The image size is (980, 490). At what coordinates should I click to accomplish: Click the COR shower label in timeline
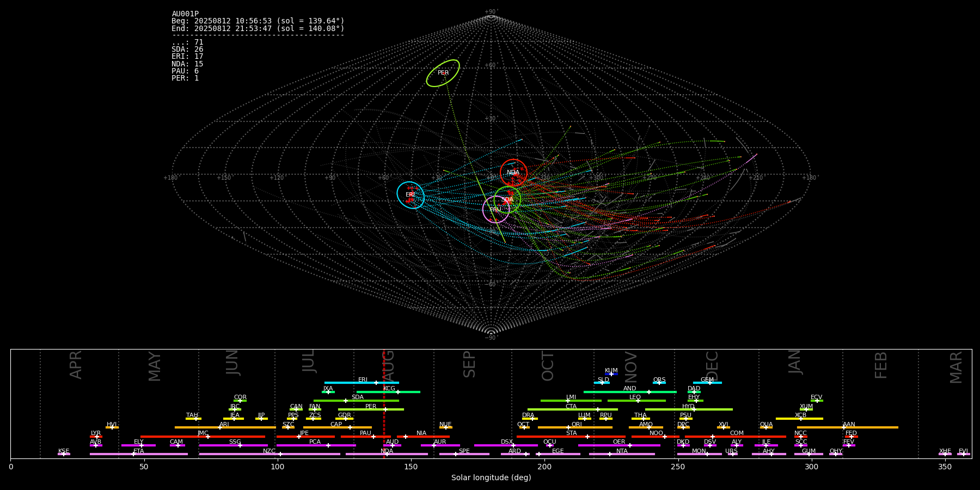click(240, 397)
